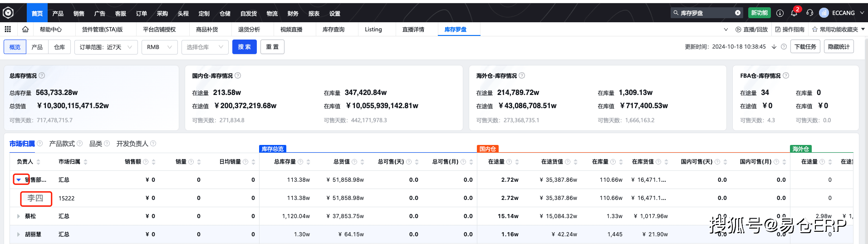Click the ECCANG logo icon

[x=8, y=13]
